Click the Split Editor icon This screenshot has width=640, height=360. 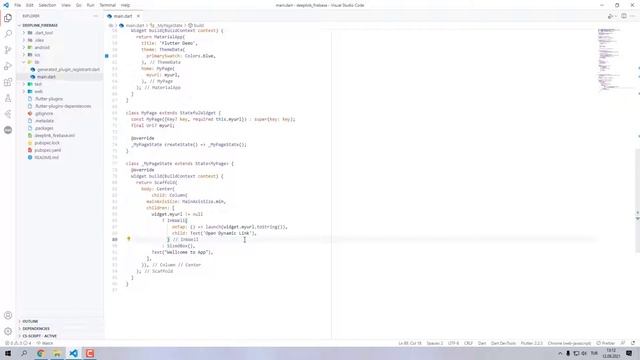tap(624, 16)
